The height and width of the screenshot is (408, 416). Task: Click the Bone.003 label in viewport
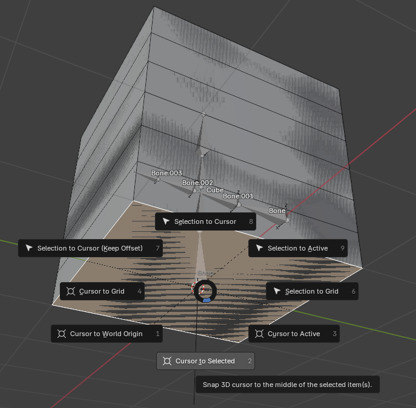(167, 173)
